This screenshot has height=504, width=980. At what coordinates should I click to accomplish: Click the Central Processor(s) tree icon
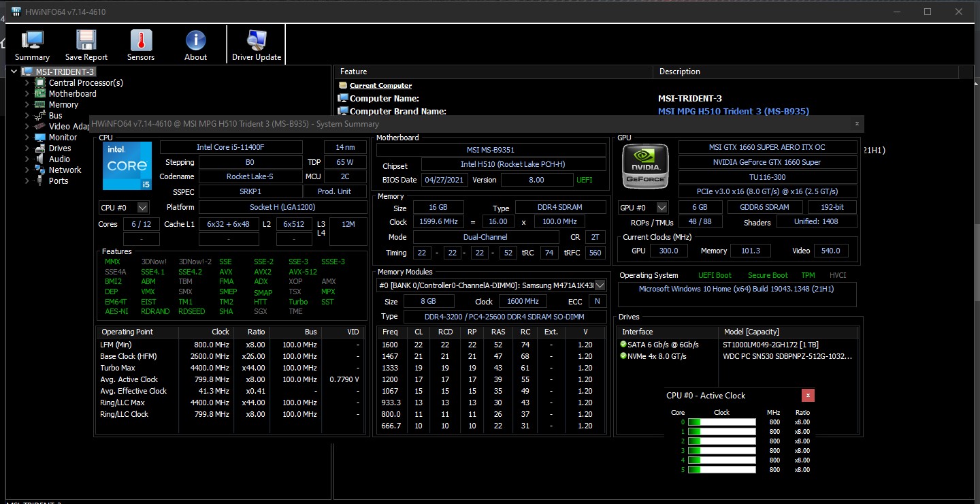(40, 82)
